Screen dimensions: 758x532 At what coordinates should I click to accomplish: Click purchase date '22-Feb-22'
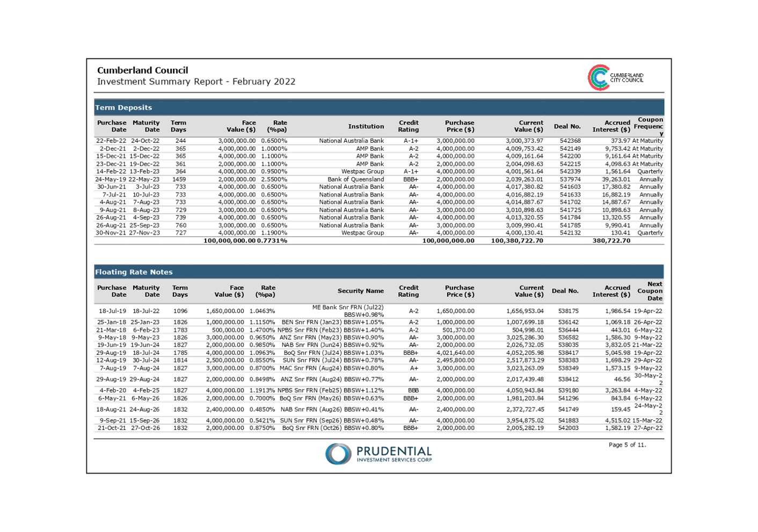[x=111, y=141]
